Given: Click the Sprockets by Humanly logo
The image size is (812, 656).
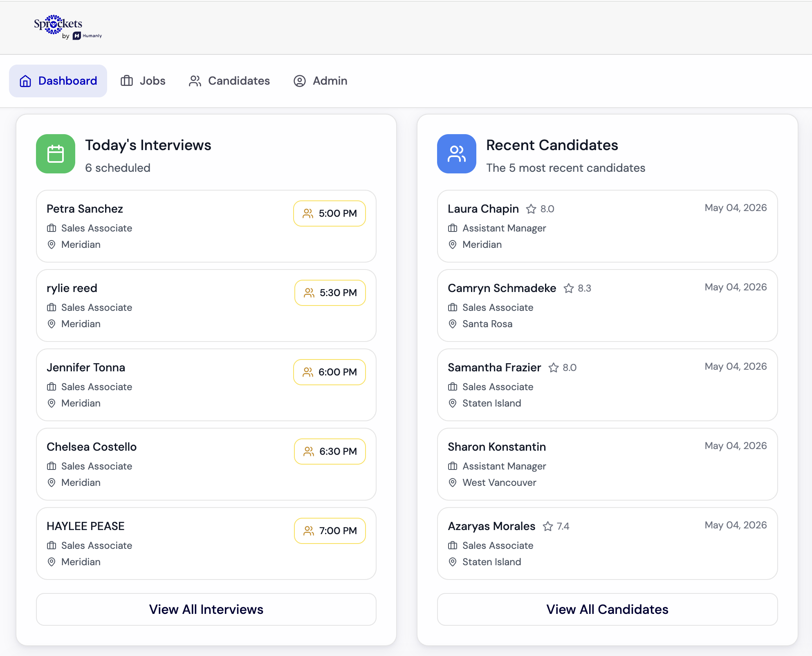Looking at the screenshot, I should pos(67,27).
